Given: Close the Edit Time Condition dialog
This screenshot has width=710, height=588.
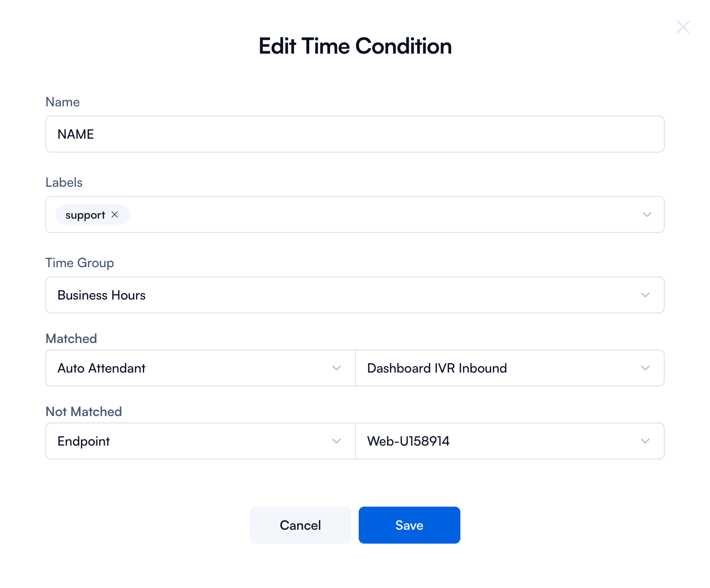Looking at the screenshot, I should [x=683, y=27].
